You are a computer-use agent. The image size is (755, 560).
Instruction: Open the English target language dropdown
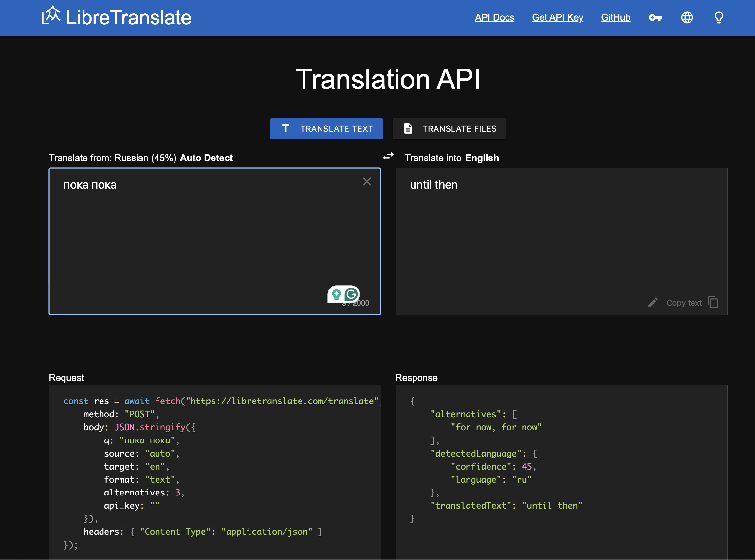[x=482, y=158]
